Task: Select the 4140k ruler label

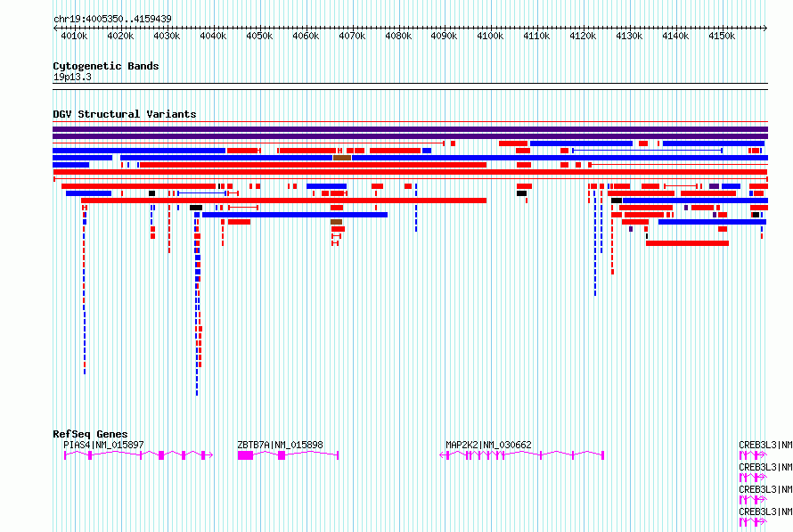Action: click(675, 36)
